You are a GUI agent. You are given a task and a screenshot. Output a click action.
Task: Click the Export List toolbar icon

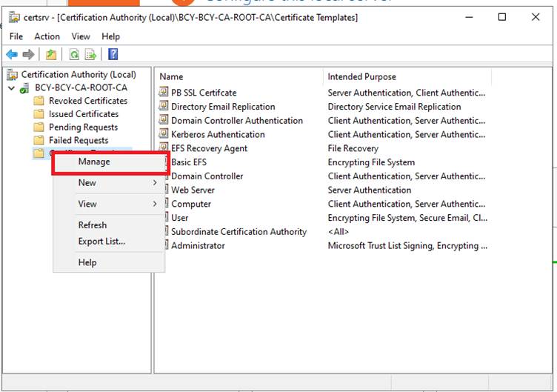pos(90,54)
